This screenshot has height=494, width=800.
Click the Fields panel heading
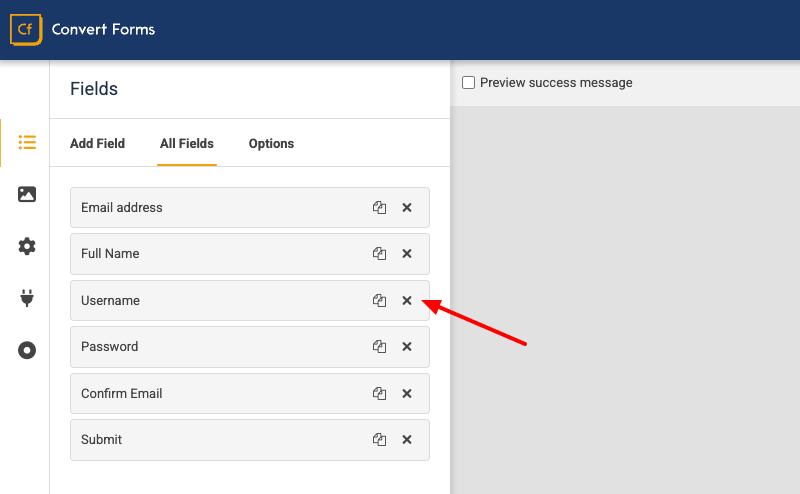tap(94, 89)
